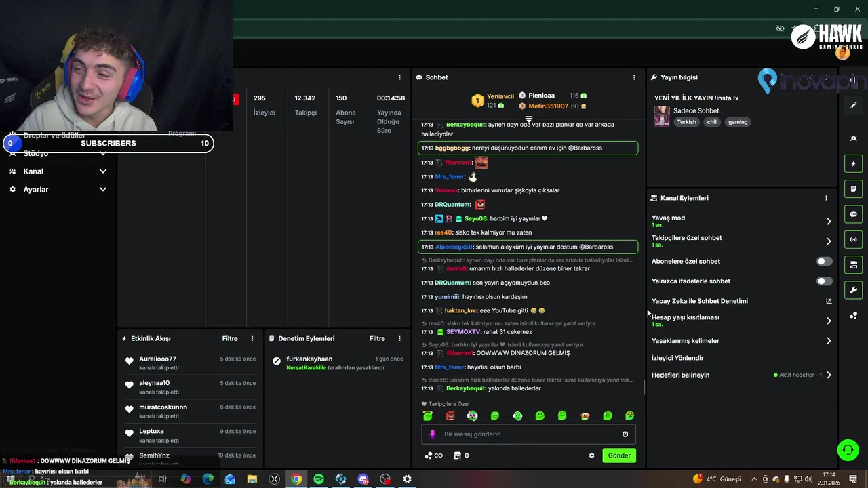Screen dimensions: 868x488
Task: Click the 12.342 Takipçi stat
Action: tap(306, 105)
